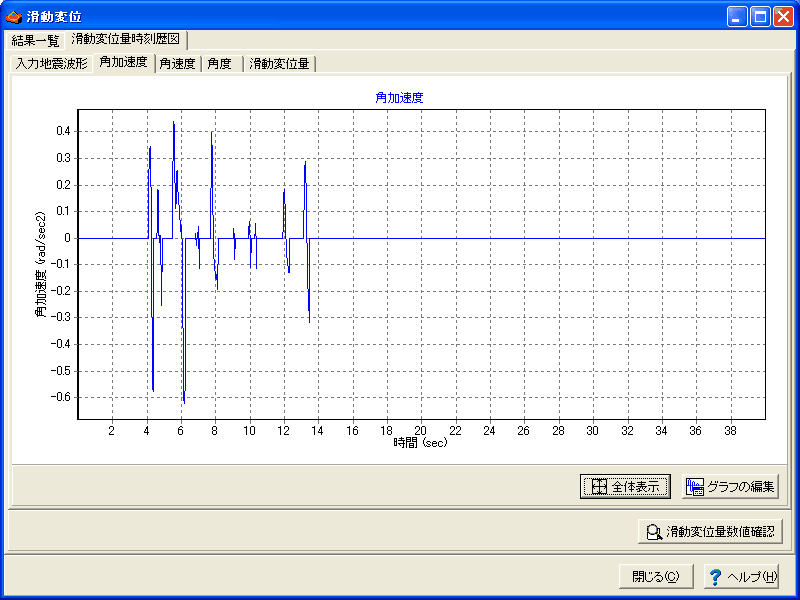
Task: Click the waveform spike near 13 seconds
Action: pyautogui.click(x=305, y=163)
